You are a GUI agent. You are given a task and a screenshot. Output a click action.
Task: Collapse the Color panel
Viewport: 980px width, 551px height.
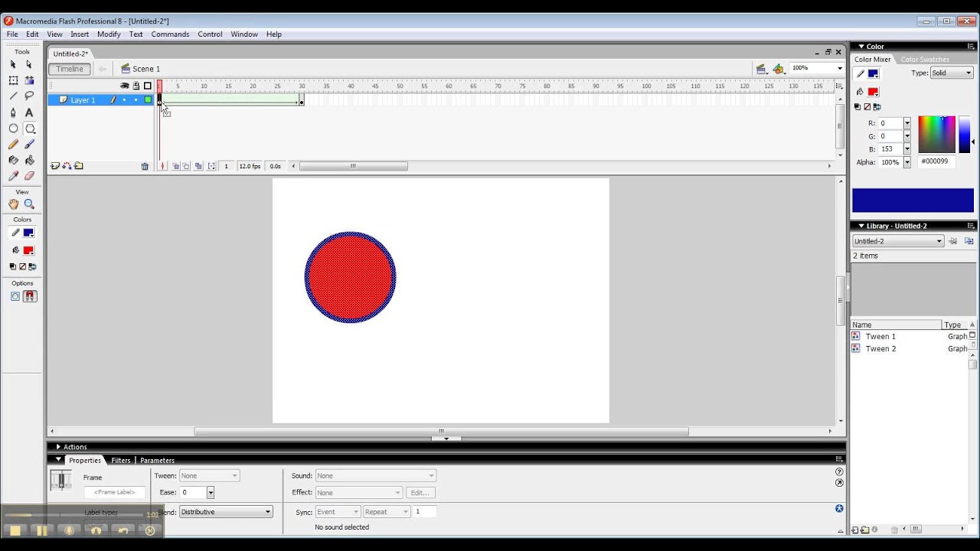point(861,47)
